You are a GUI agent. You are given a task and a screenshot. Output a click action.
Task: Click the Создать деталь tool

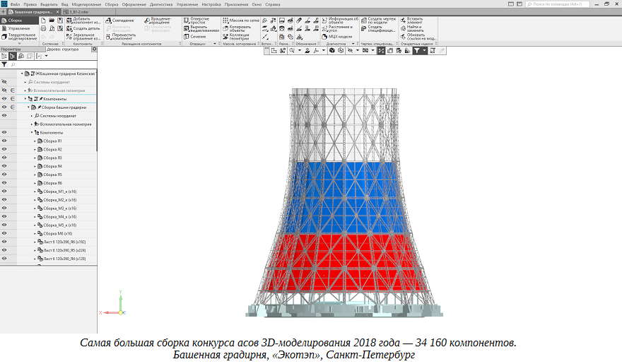point(83,28)
